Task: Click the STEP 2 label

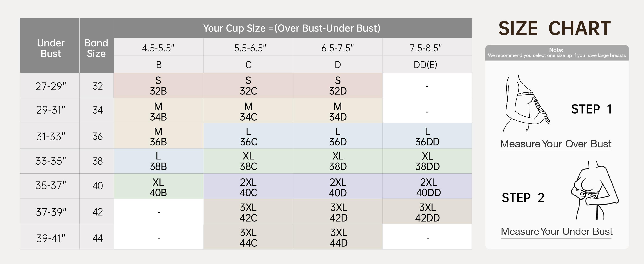Action: (523, 198)
